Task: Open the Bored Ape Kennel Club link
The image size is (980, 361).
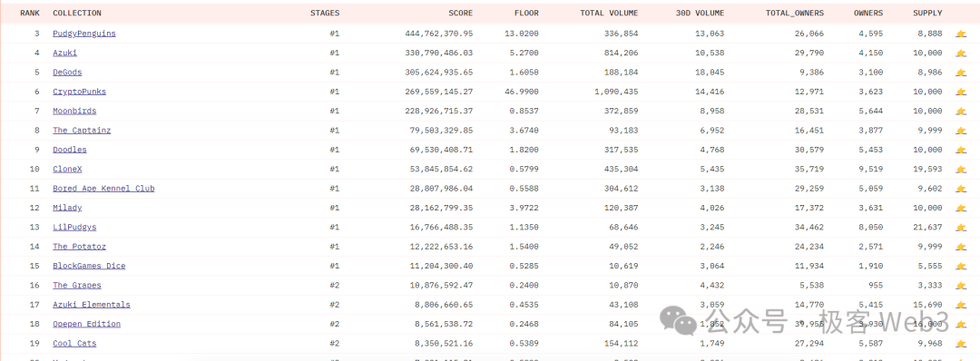Action: click(x=103, y=189)
